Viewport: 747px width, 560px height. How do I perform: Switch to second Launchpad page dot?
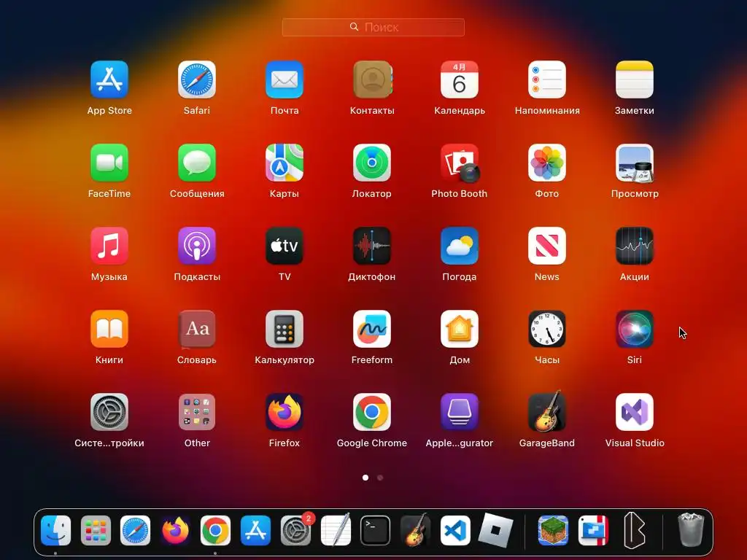click(380, 478)
